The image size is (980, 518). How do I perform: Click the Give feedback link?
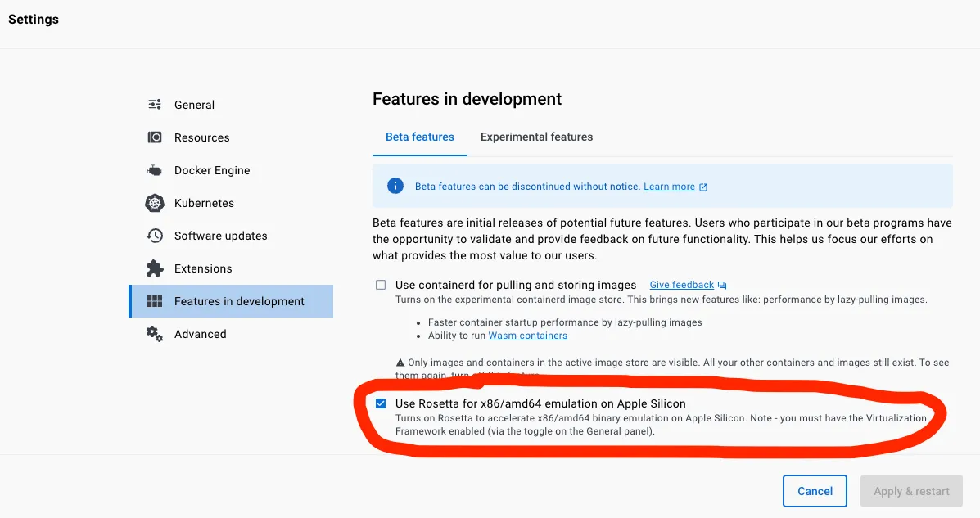pos(681,285)
